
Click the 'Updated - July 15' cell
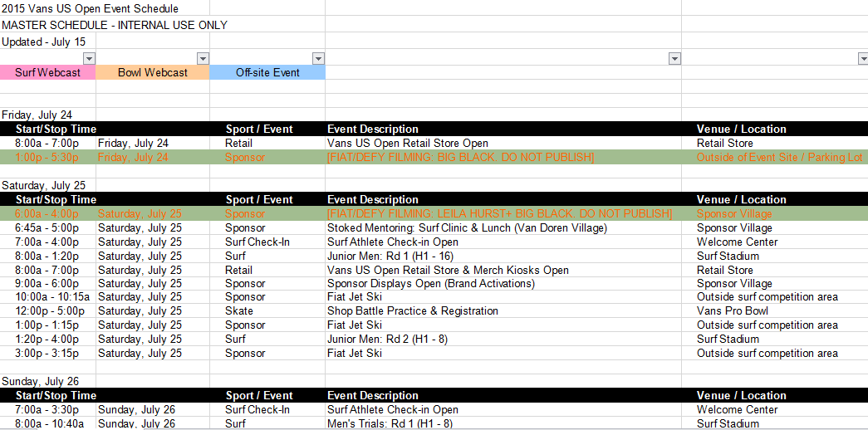point(42,42)
